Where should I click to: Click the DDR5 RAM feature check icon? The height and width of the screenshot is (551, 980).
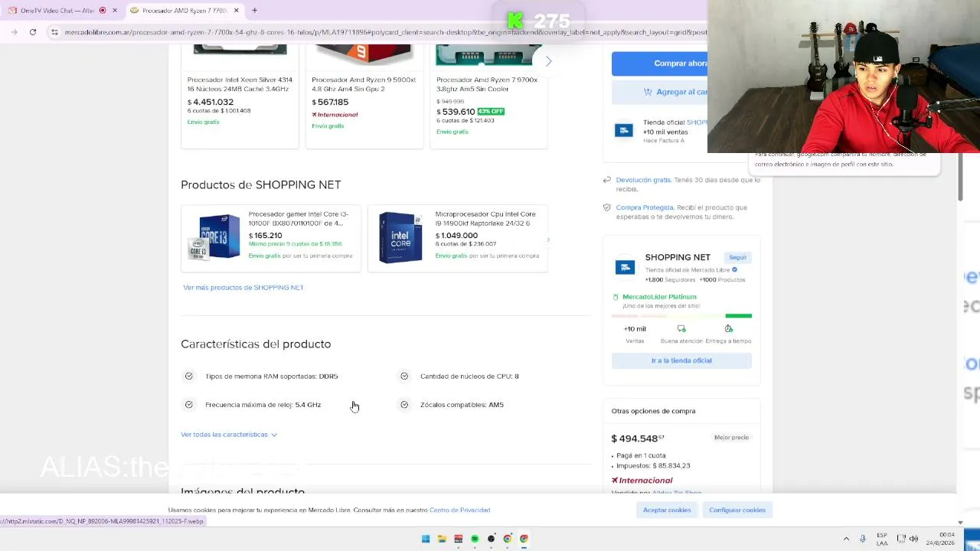pyautogui.click(x=189, y=377)
